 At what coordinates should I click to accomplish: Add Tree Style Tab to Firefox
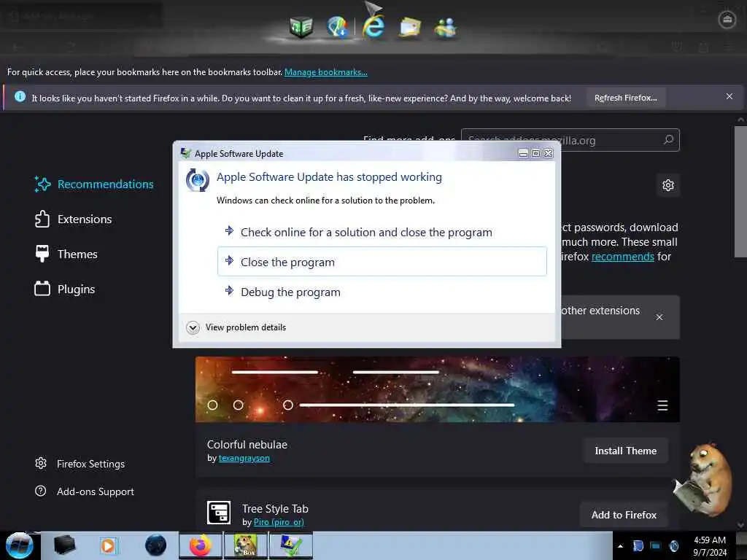pos(624,515)
